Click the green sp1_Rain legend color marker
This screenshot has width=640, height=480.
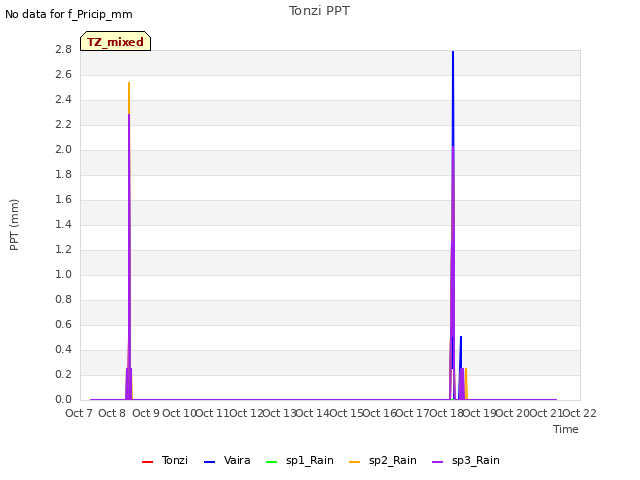click(x=271, y=462)
